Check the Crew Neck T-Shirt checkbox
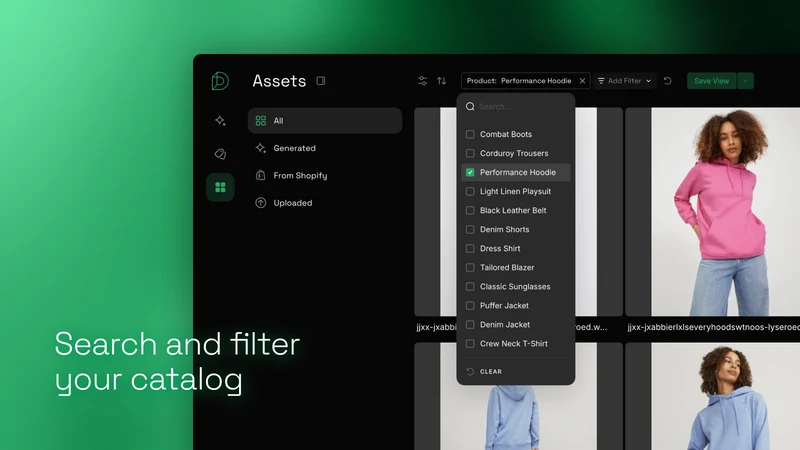Image resolution: width=800 pixels, height=450 pixels. (470, 344)
